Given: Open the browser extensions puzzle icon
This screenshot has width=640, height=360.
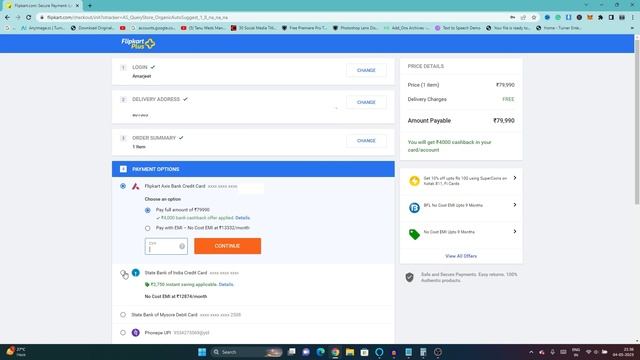Looking at the screenshot, I should 600,18.
